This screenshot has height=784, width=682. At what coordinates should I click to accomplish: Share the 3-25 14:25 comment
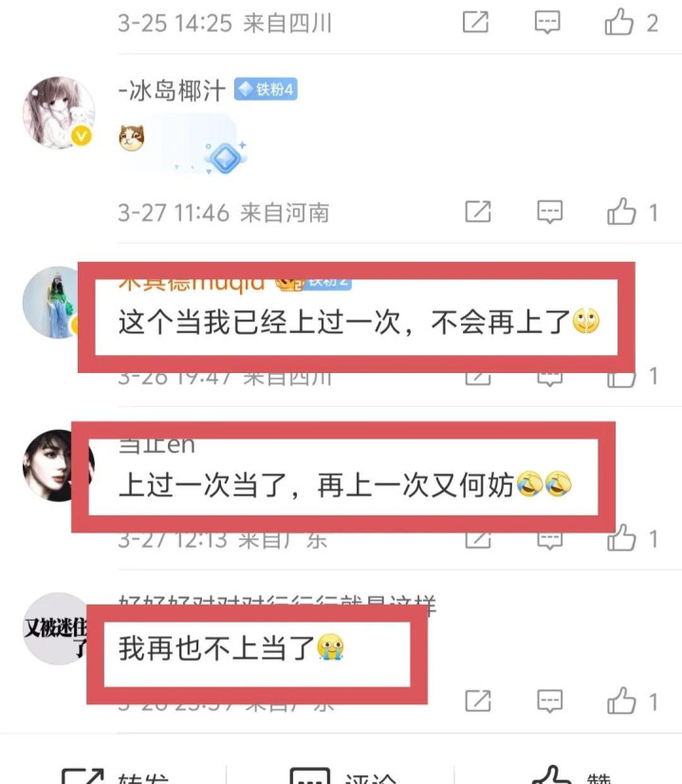(475, 23)
